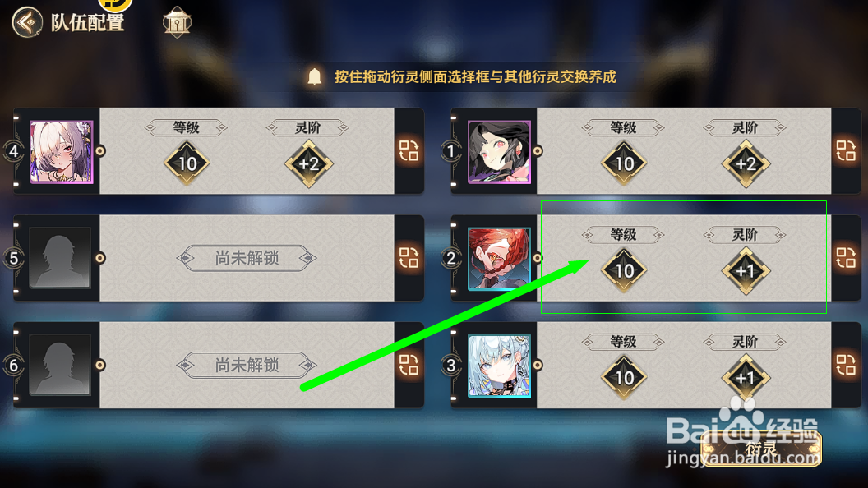Tap the swap icon on slot 4

pos(409,150)
